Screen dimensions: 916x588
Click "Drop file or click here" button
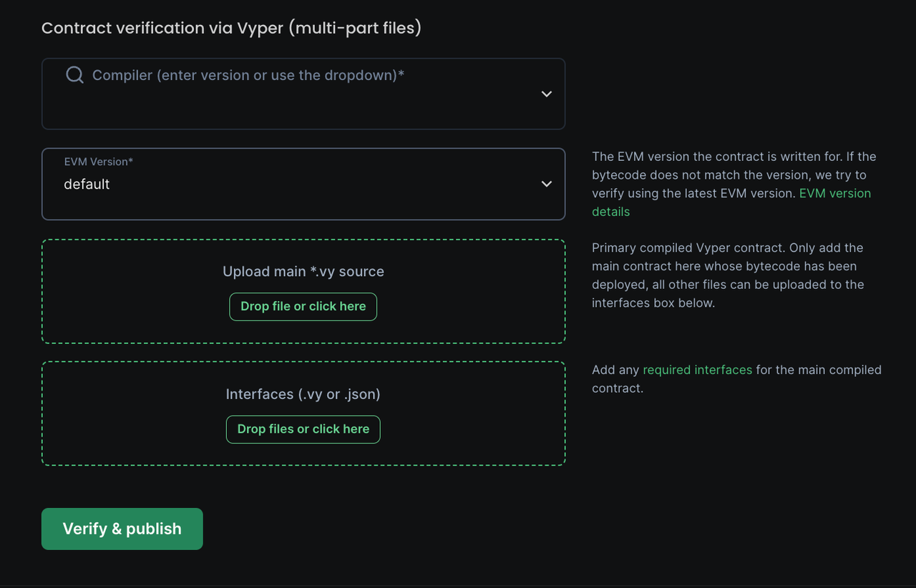point(303,306)
